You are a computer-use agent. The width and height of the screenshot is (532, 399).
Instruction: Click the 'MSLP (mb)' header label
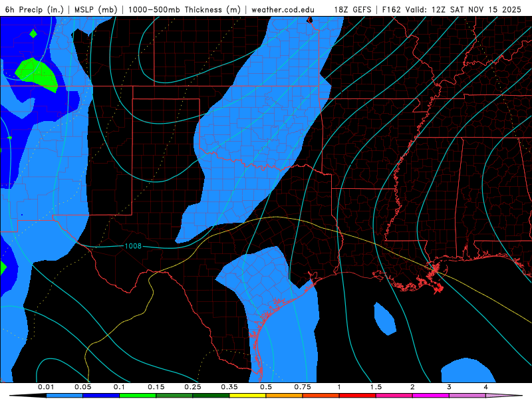pyautogui.click(x=96, y=9)
